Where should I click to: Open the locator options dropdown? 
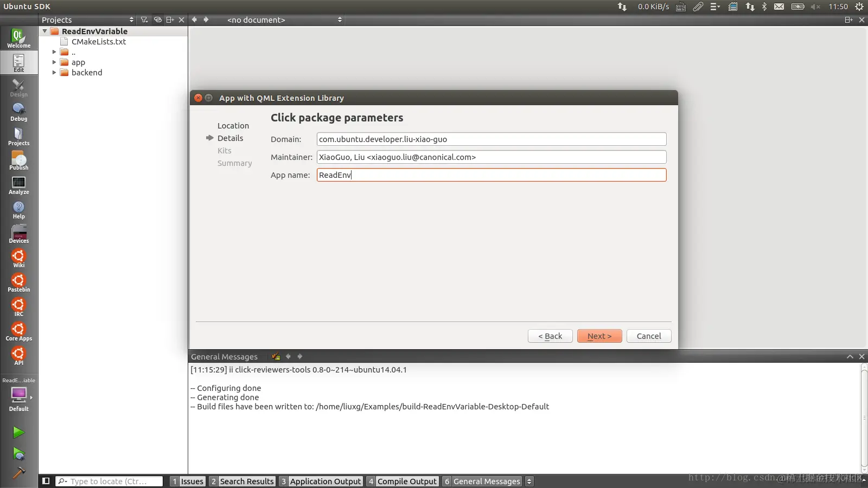pos(63,481)
